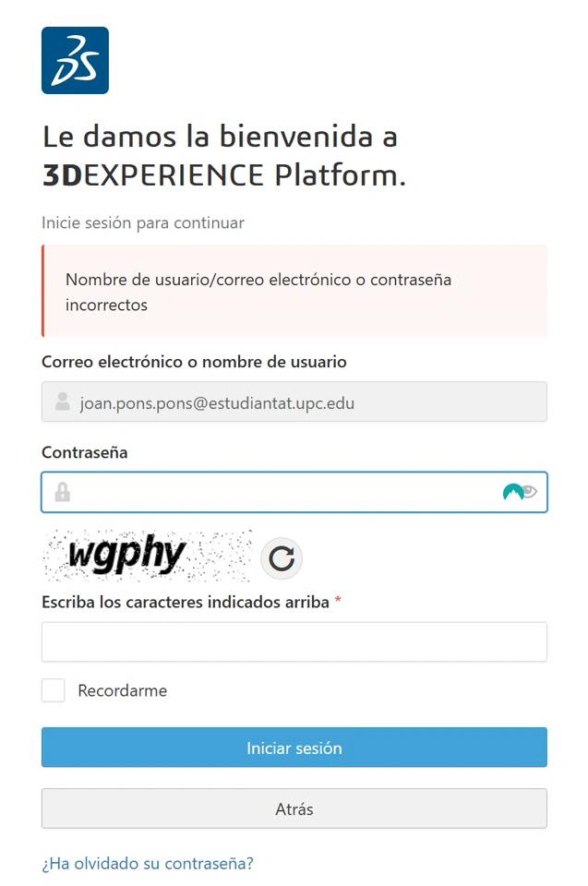Click the user silhouette icon in email field

click(63, 402)
